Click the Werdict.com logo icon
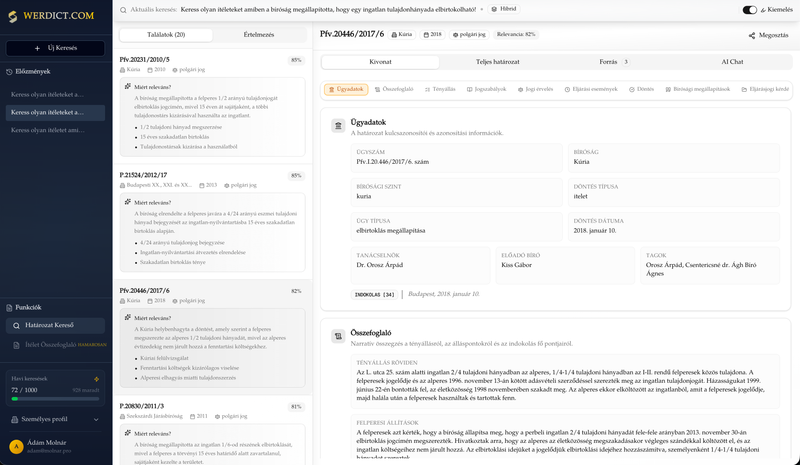The image size is (800, 465). click(x=11, y=16)
